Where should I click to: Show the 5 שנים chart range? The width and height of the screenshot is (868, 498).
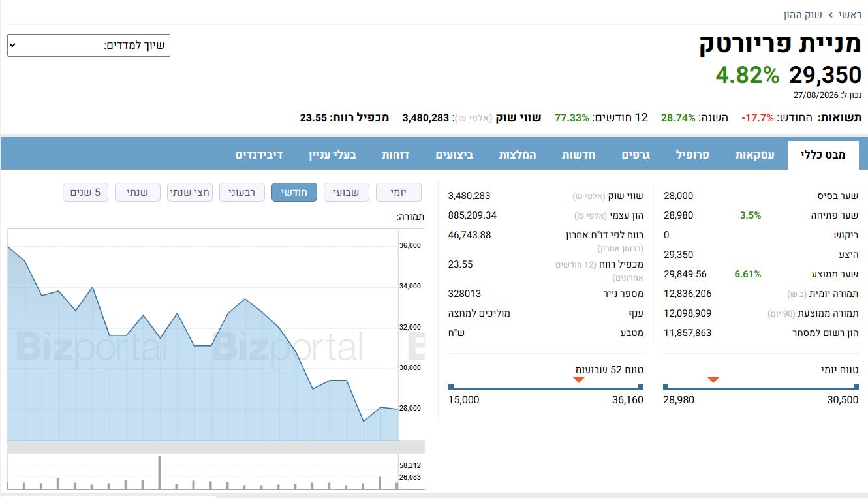point(85,193)
